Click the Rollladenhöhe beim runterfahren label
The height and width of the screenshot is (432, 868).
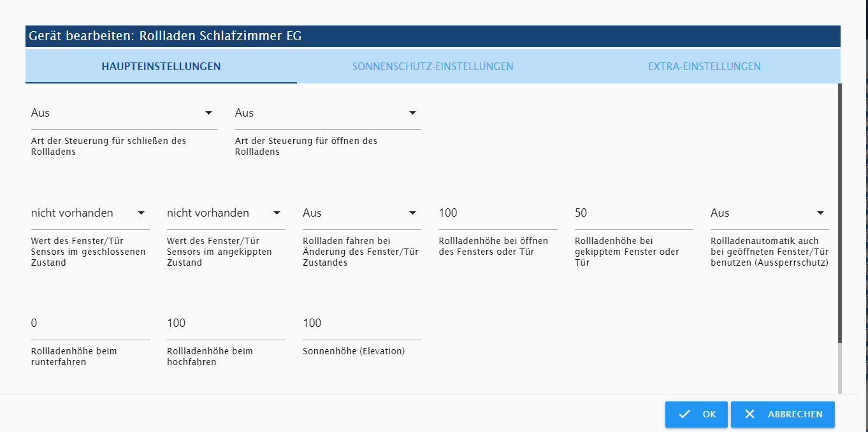[x=74, y=356]
